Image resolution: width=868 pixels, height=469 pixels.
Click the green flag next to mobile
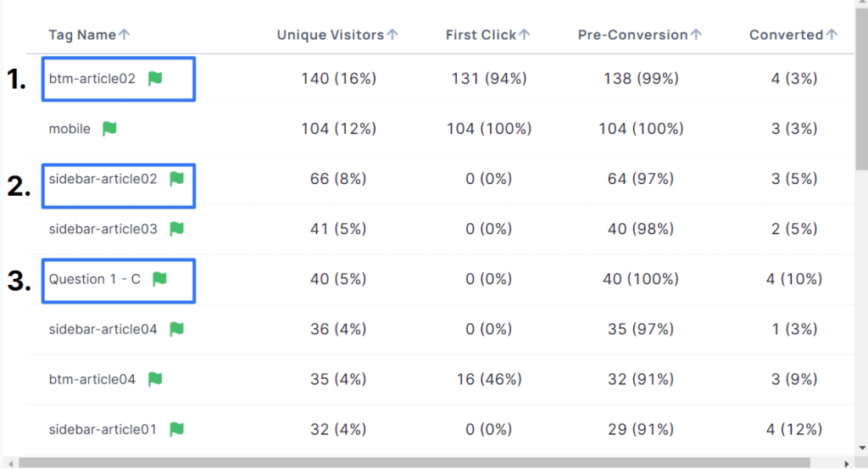[x=109, y=129]
